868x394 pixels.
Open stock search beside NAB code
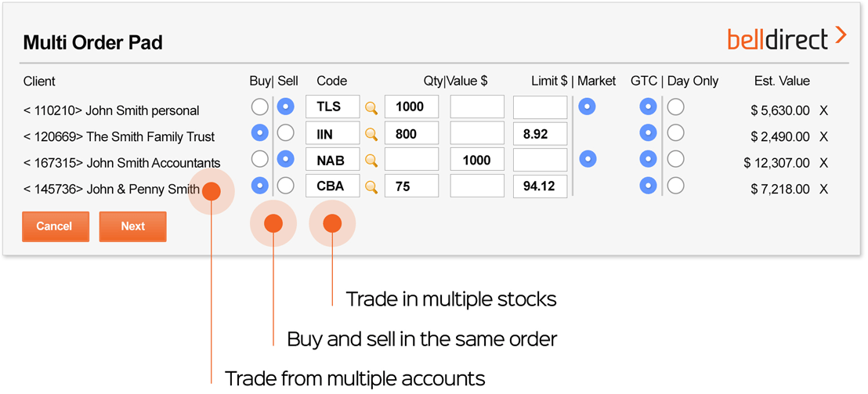coord(371,161)
